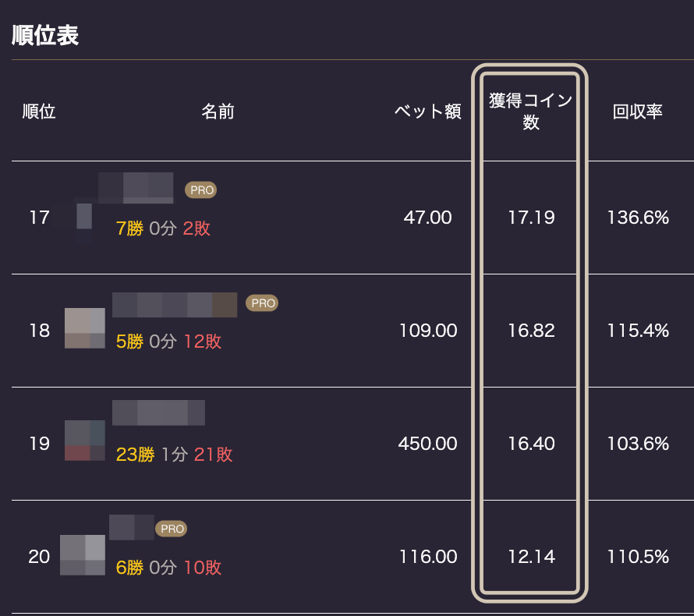694x616 pixels.
Task: Open rank 20 player's blurred name link
Action: [132, 527]
